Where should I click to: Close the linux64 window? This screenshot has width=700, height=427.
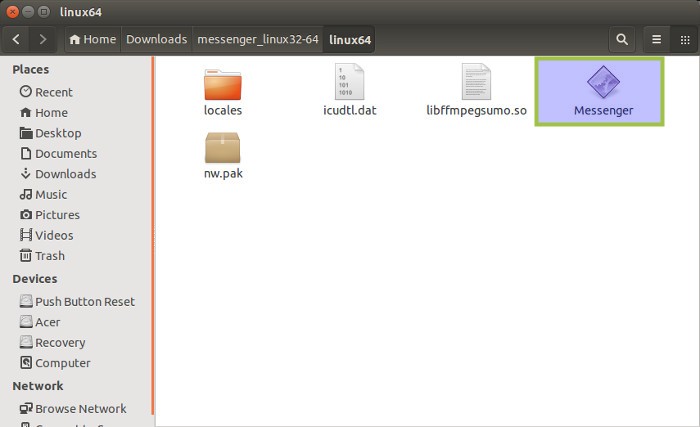pos(12,12)
